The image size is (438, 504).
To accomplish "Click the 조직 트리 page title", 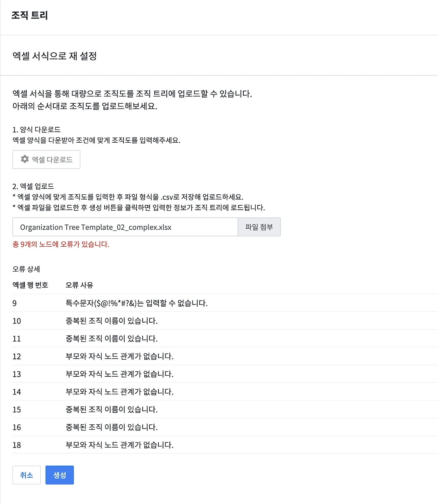I will [x=30, y=15].
